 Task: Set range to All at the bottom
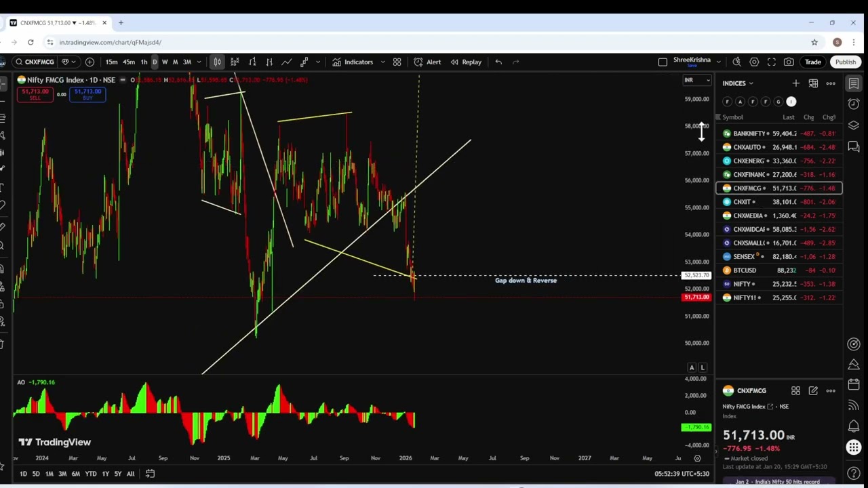coord(130,474)
